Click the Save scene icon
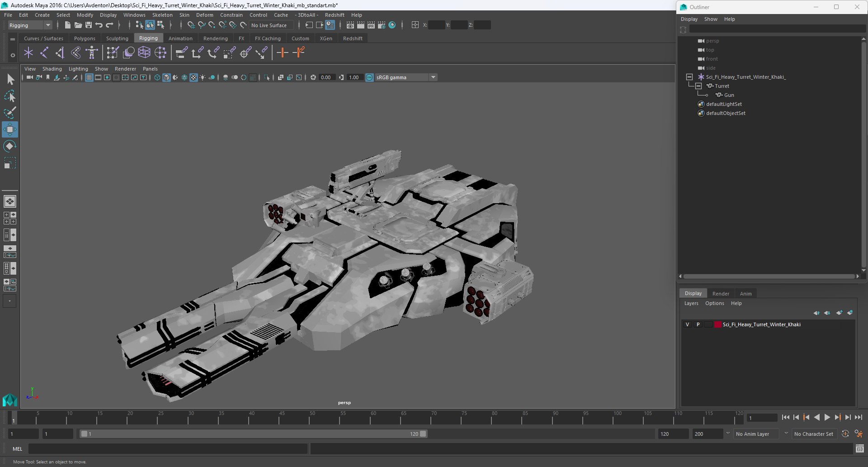This screenshot has width=868, height=467. (x=89, y=25)
